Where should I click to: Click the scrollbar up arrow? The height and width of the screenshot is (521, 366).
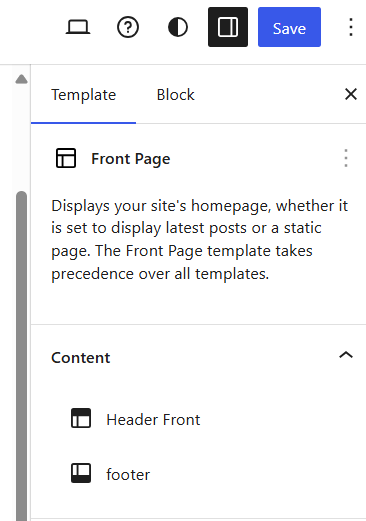tap(21, 79)
